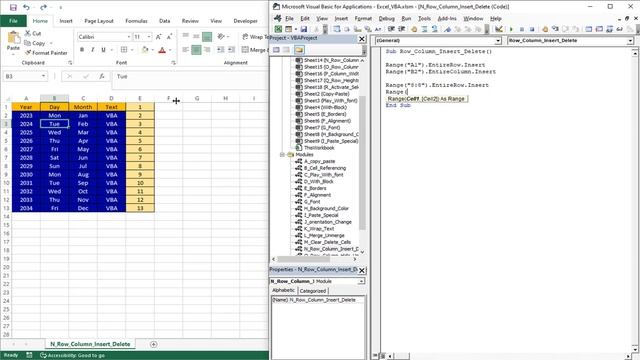Open the VBA Tools menu
This screenshot has height=360, width=640.
pos(424,18)
